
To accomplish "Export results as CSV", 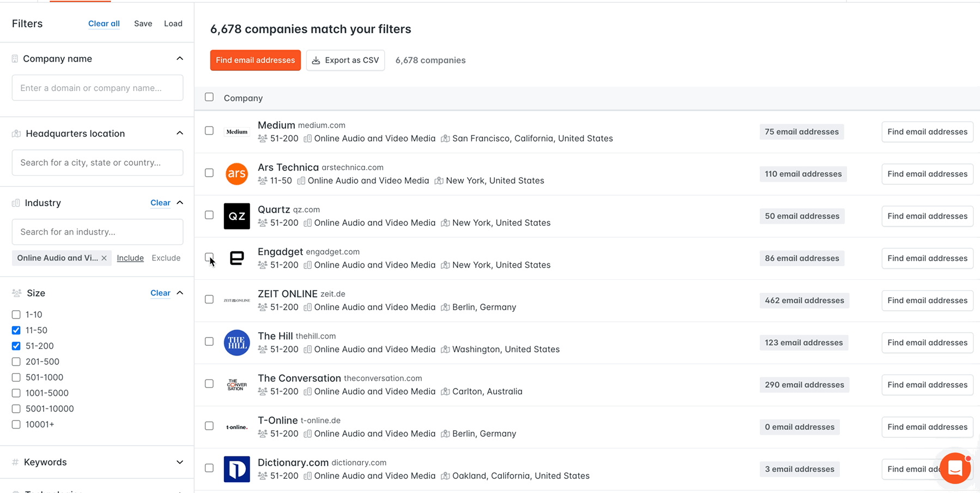I will coord(346,61).
